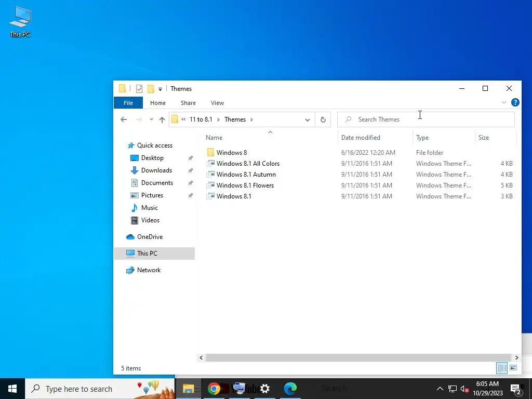Click the double chevron in address bar
Screen dimensions: 532x399
[183, 119]
